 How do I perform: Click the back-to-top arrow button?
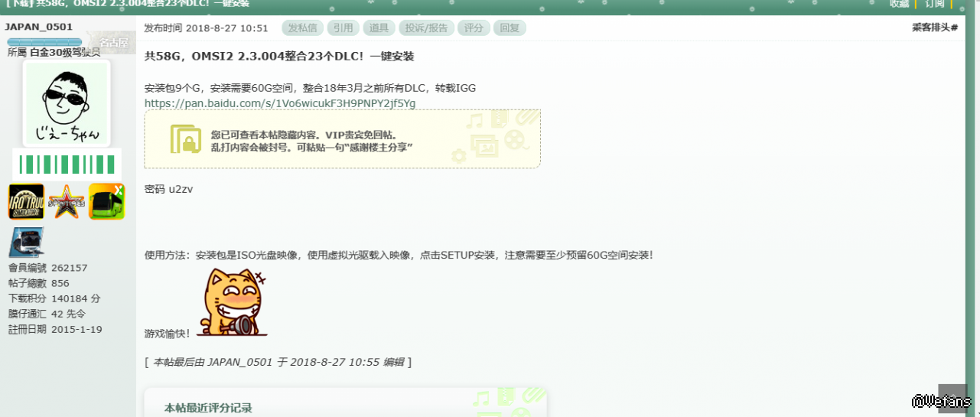point(952,399)
